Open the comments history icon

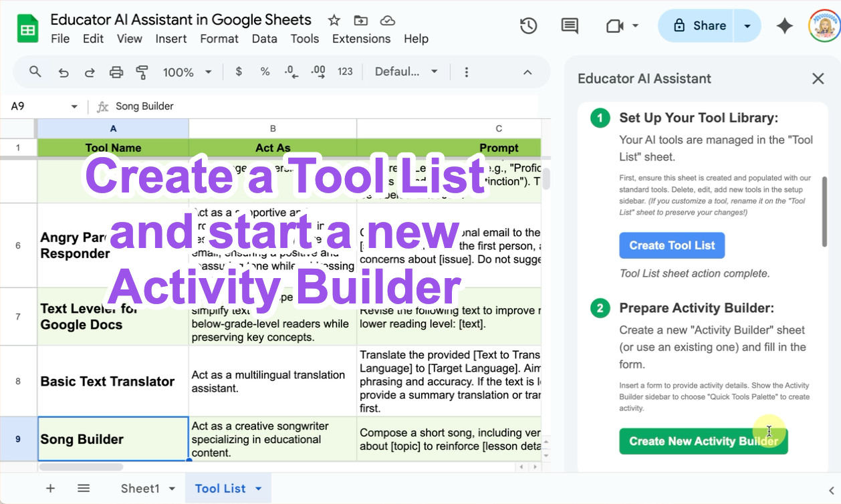click(x=570, y=26)
